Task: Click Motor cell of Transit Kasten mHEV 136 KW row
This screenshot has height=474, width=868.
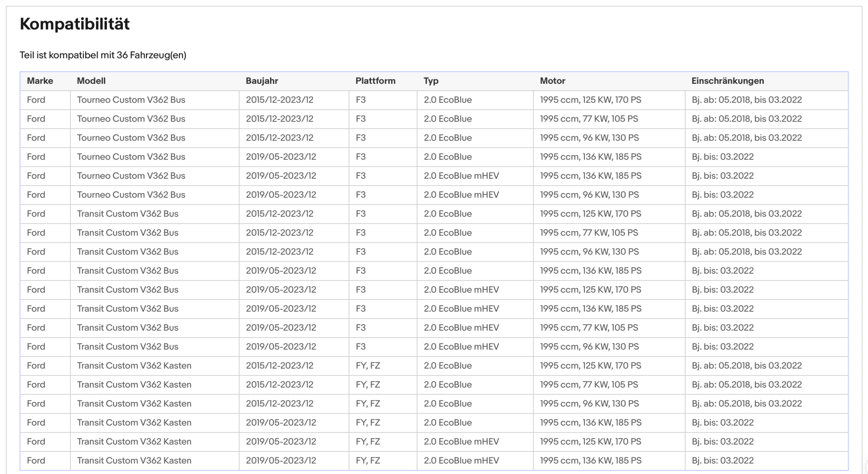Action: click(x=609, y=461)
